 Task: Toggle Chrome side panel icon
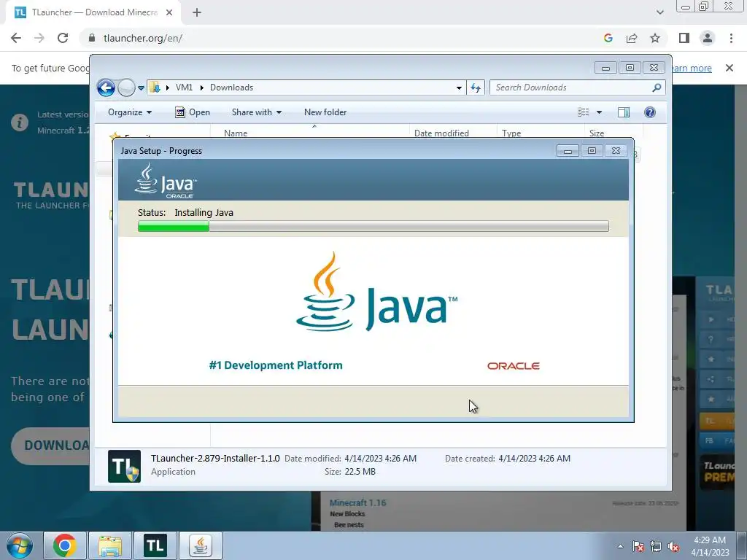point(684,38)
